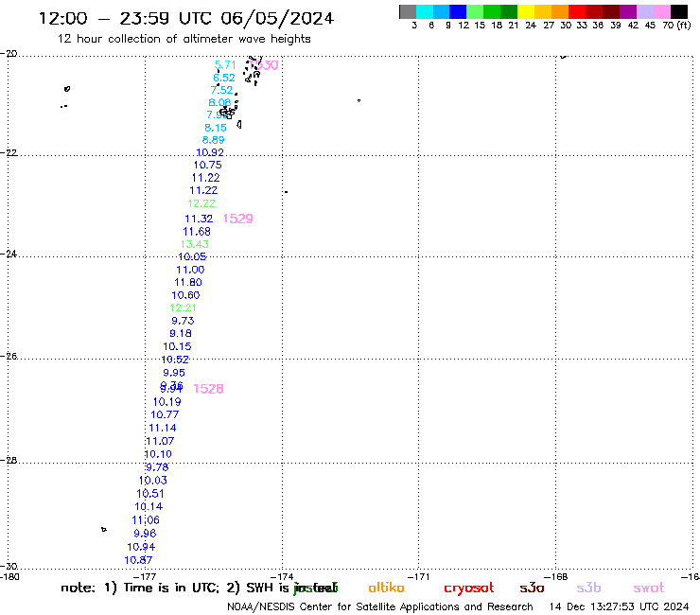
Task: Click the wave height value '9.96'
Action: click(145, 534)
